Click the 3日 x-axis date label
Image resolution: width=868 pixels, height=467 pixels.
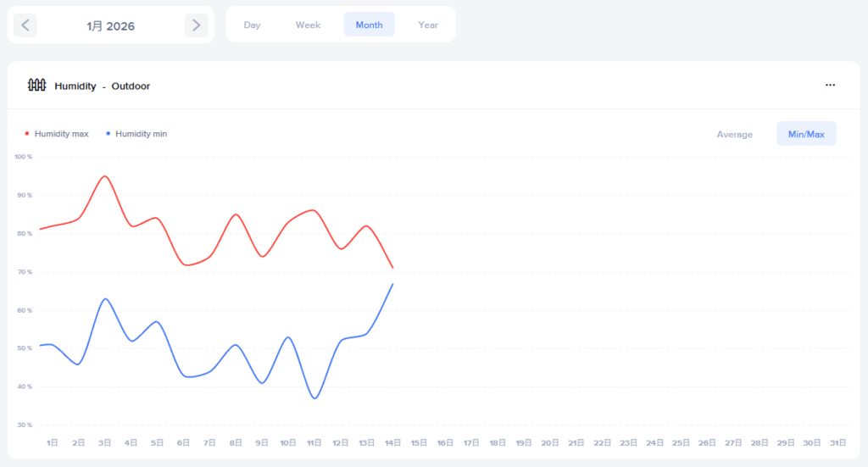(104, 442)
